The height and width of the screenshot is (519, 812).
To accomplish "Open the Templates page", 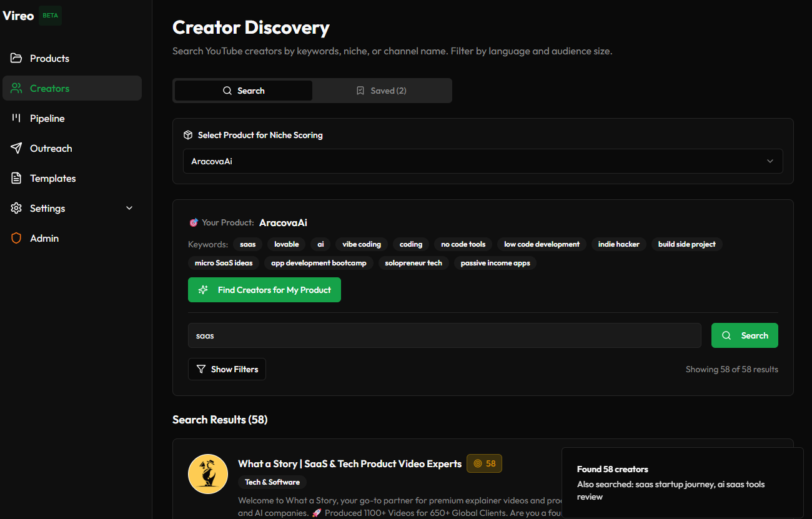I will tap(72, 178).
